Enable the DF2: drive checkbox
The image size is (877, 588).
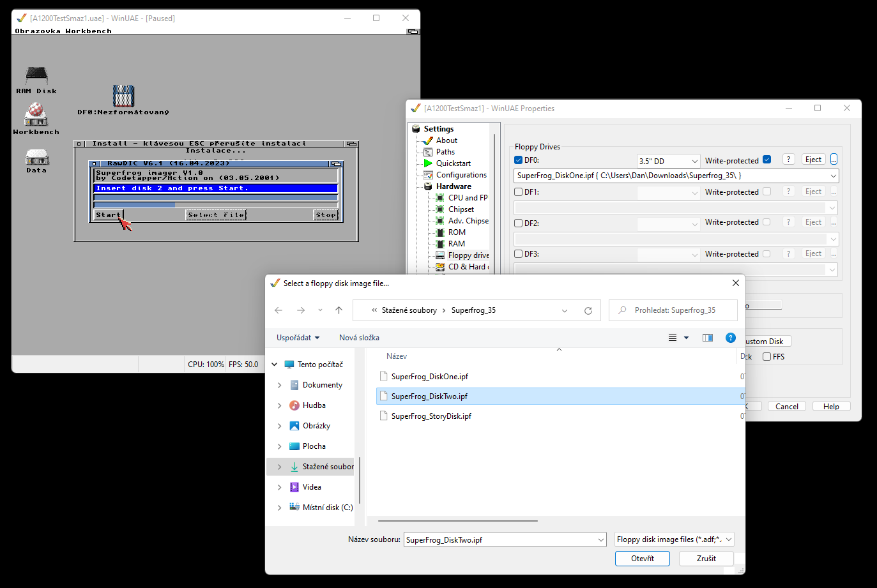[x=518, y=223]
